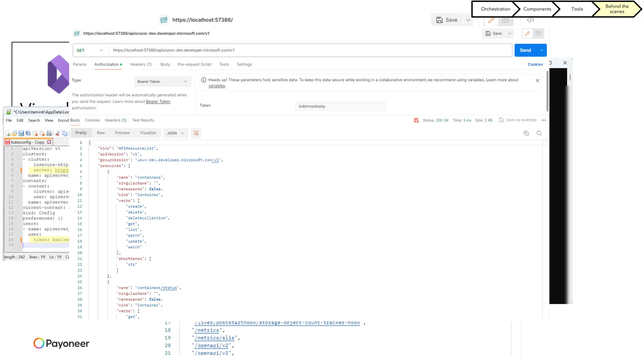644x362 pixels.
Task: Click the request URL input field
Action: [310, 50]
